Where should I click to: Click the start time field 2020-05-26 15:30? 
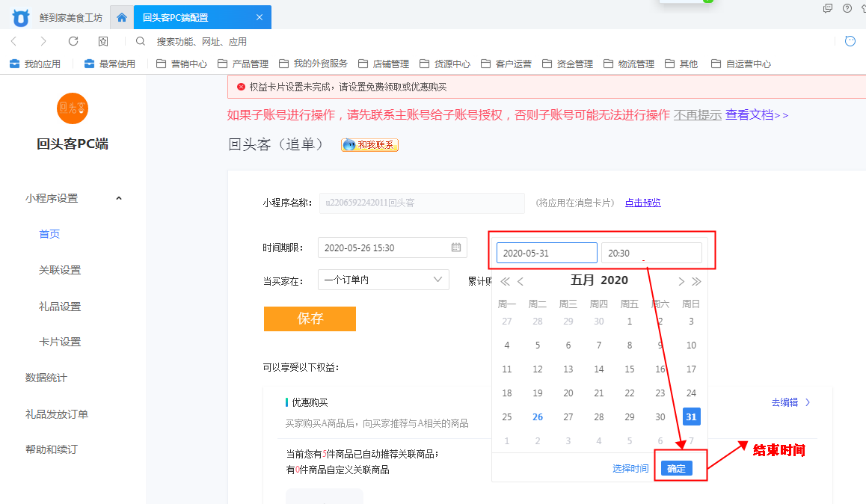pyautogui.click(x=393, y=248)
